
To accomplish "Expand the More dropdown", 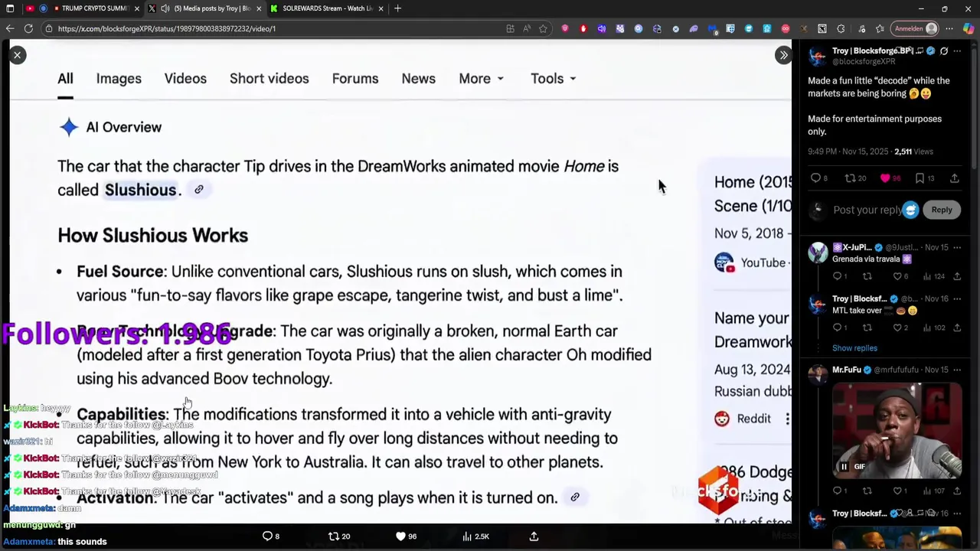I will tap(481, 79).
